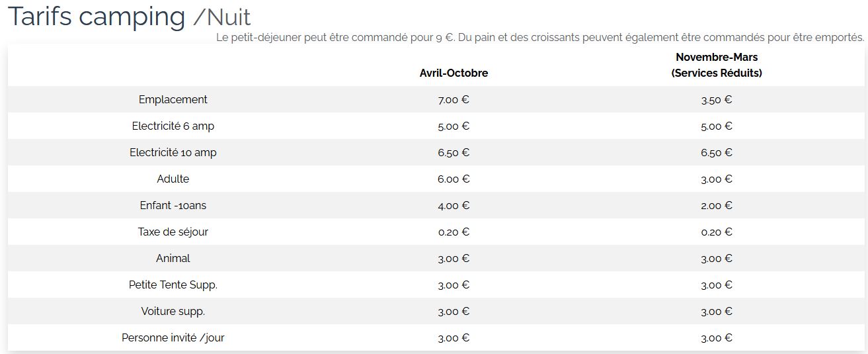Click the Electricité 6 amp label
The height and width of the screenshot is (354, 868).
(173, 126)
